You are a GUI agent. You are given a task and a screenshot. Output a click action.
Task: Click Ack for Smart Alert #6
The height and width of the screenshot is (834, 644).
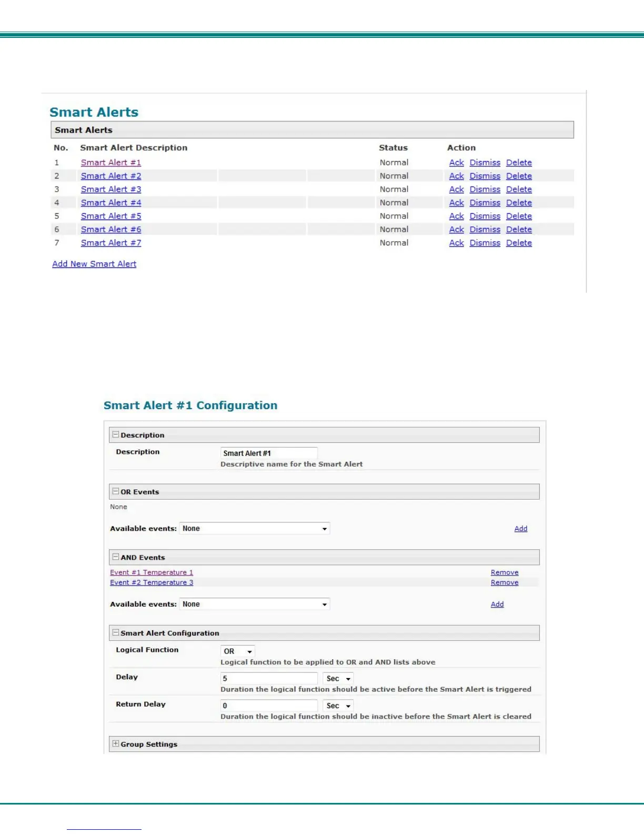(457, 230)
